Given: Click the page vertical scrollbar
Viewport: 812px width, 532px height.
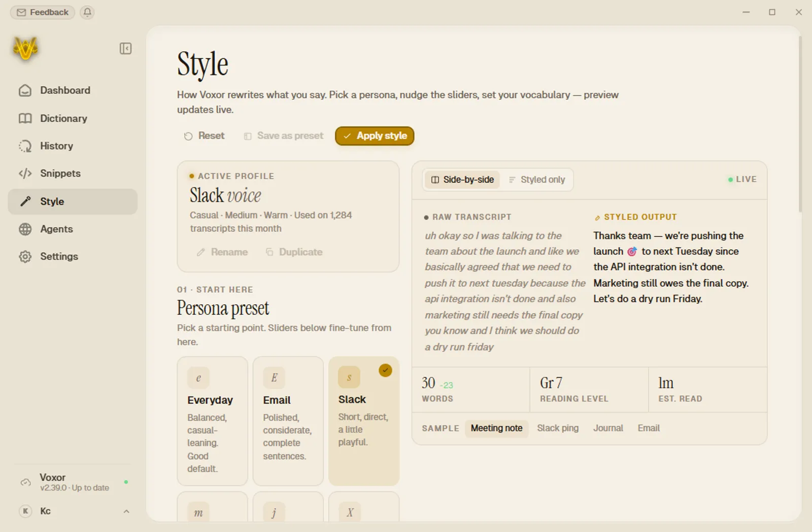Looking at the screenshot, I should coord(800,124).
